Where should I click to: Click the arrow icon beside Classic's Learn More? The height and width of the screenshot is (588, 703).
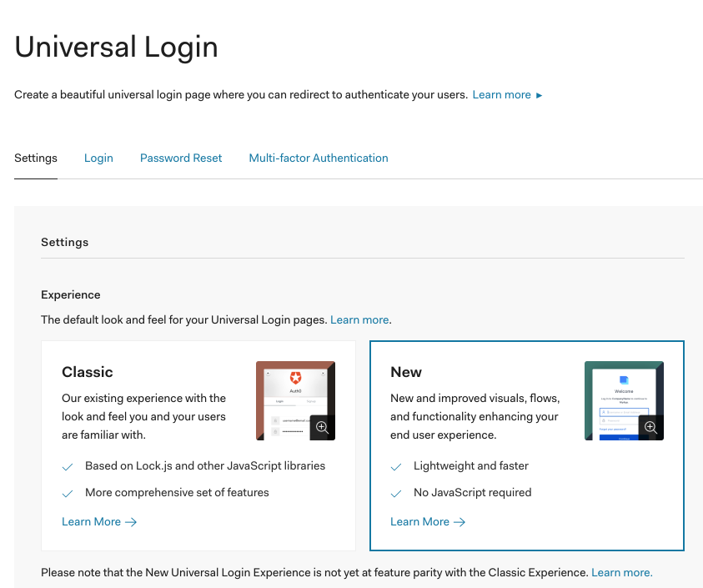point(129,521)
